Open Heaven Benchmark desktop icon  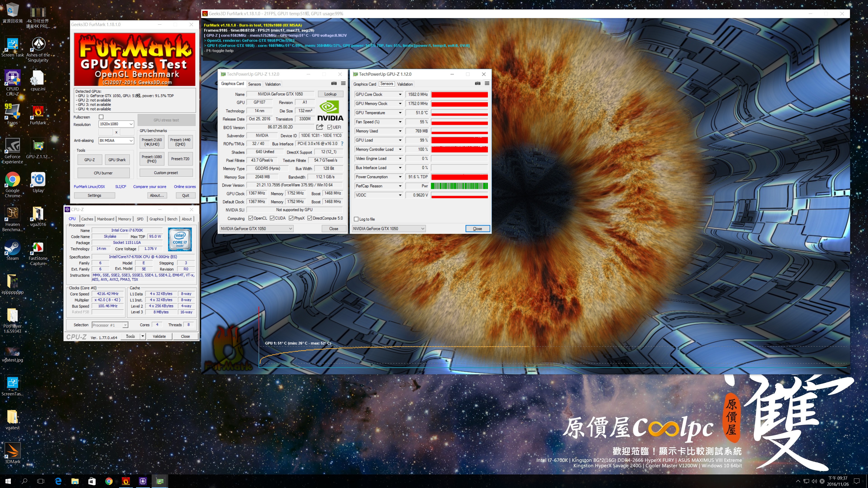click(x=12, y=218)
